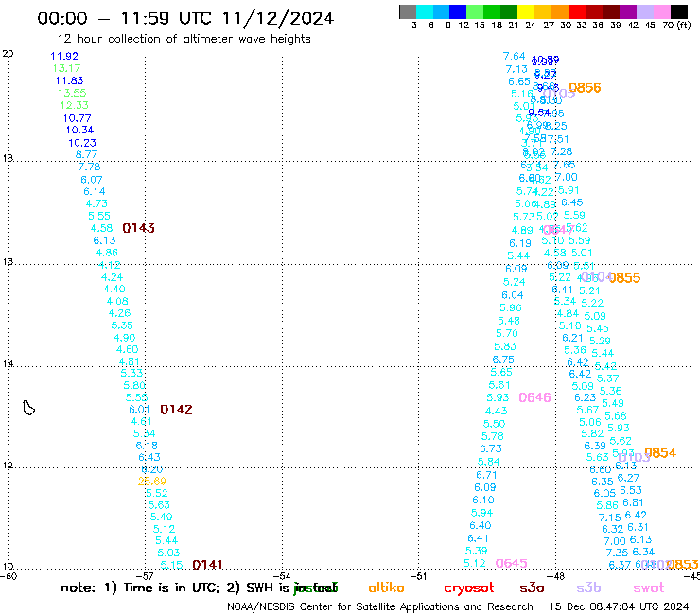Click the 4.08 wave height value
Image resolution: width=700 pixels, height=615 pixels.
coord(117,302)
